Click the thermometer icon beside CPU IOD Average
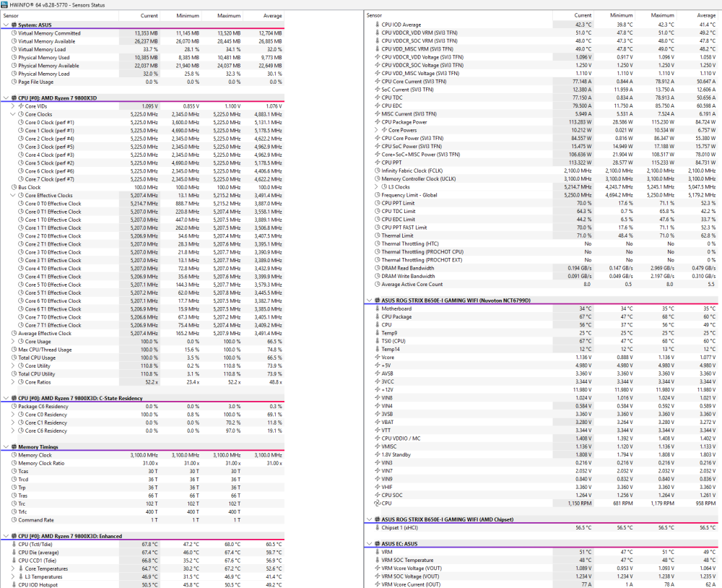722x588 pixels. [x=377, y=24]
